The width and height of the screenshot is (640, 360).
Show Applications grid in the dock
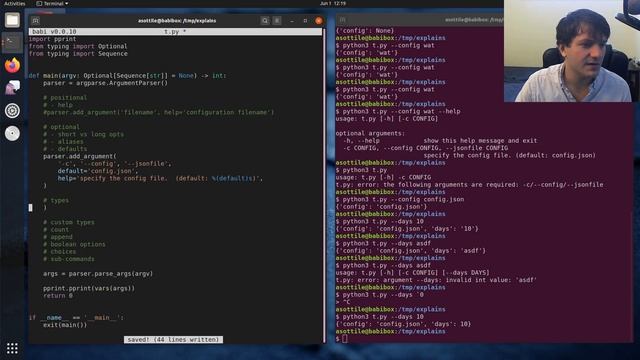click(x=12, y=348)
